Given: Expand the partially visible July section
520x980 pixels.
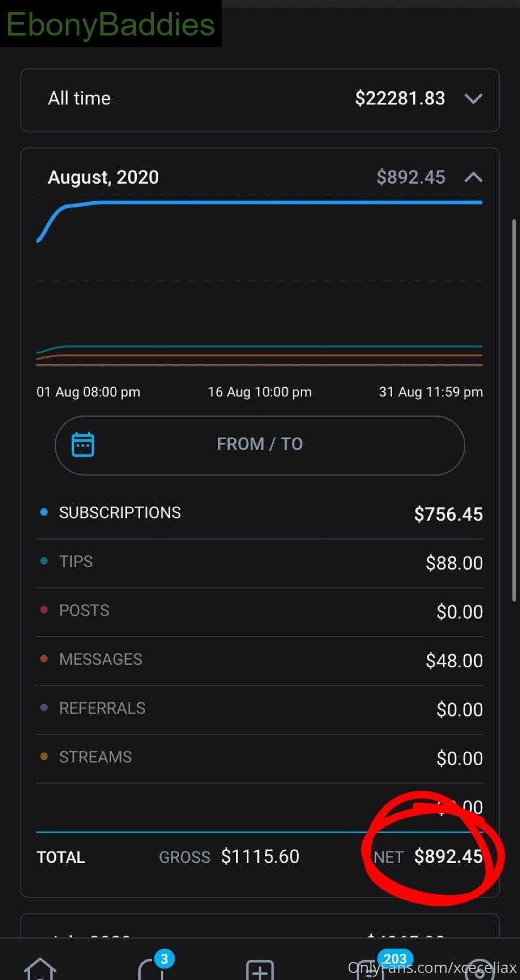Looking at the screenshot, I should coord(260,926).
